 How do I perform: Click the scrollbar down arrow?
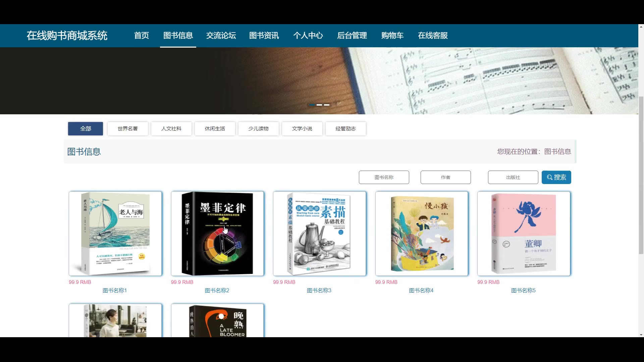pyautogui.click(x=641, y=335)
